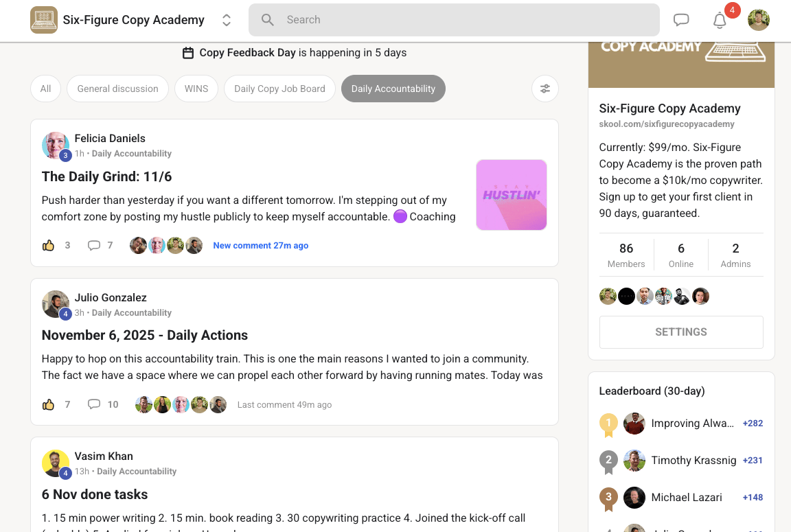Open the chat messages icon
This screenshot has width=791, height=532.
[681, 20]
